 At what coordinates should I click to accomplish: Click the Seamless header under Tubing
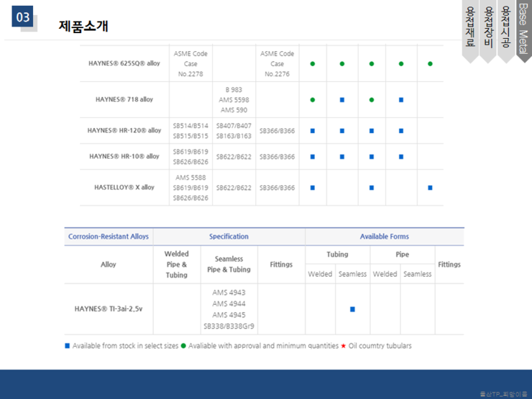352,274
